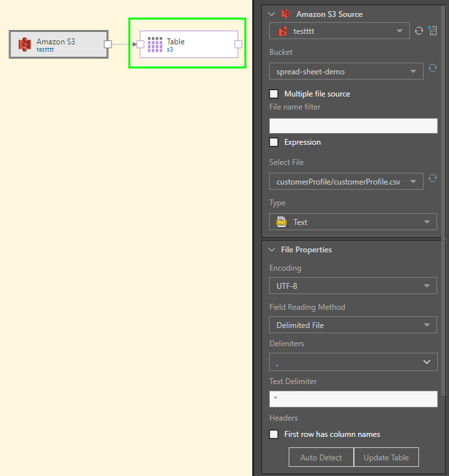This screenshot has width=449, height=476.
Task: Click the Amazon S3 node output connector
Action: pos(108,44)
